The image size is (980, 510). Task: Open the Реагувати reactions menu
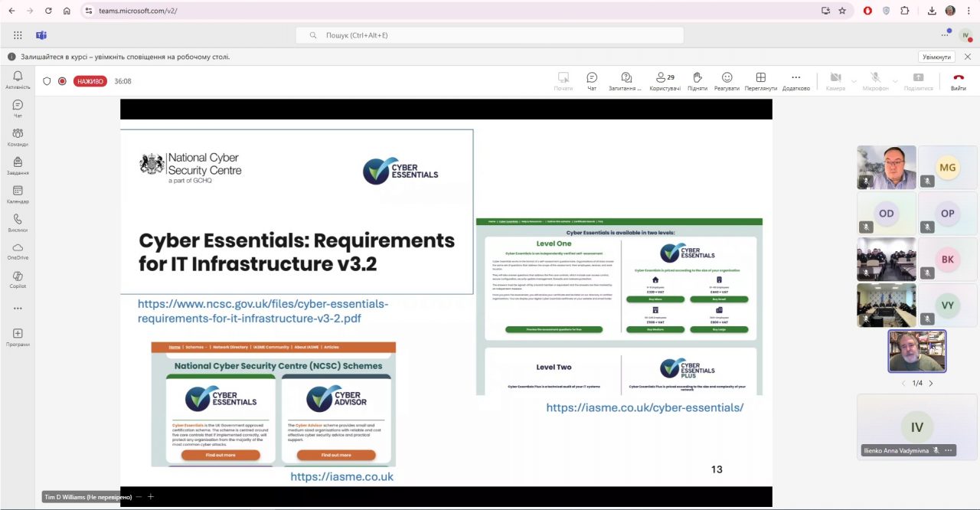[727, 81]
